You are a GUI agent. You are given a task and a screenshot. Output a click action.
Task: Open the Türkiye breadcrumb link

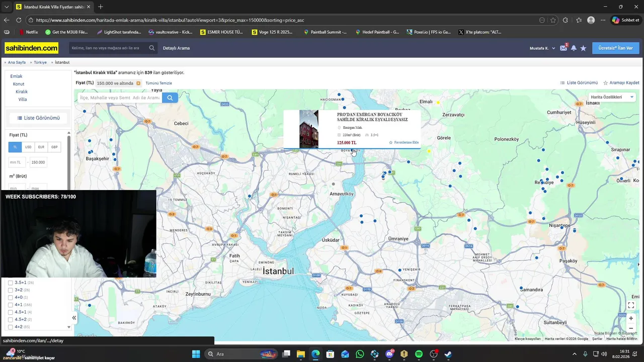tap(40, 62)
